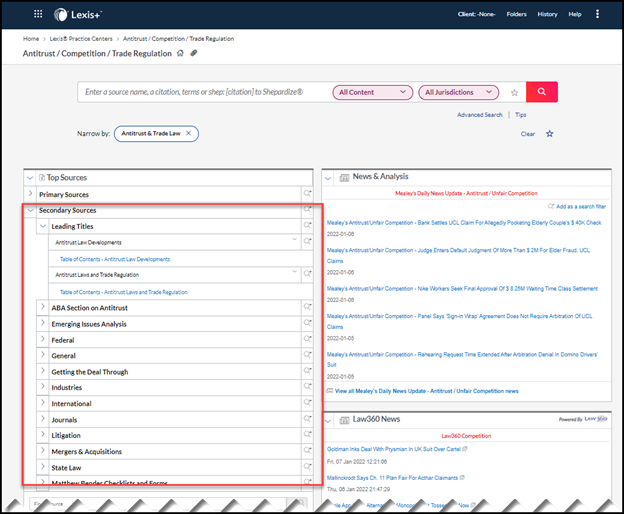The height and width of the screenshot is (515, 625).
Task: Remove the Antitrust & Trade Law filter
Action: click(189, 133)
